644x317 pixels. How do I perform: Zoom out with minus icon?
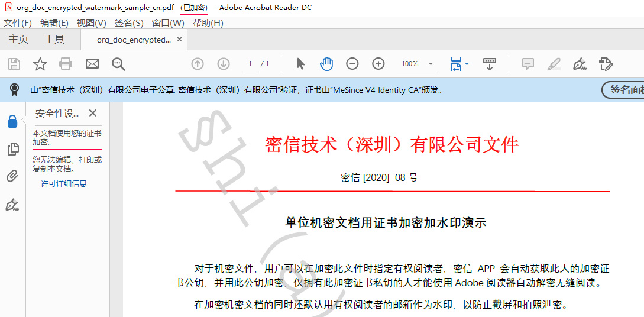click(x=352, y=64)
